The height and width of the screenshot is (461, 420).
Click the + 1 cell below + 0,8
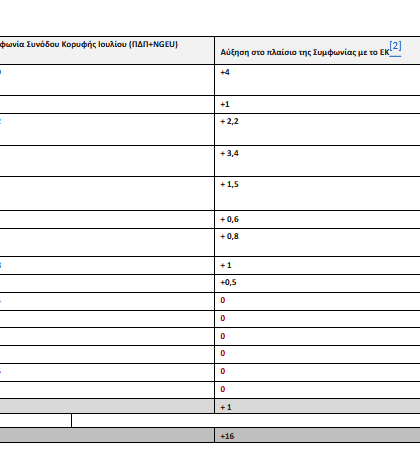coord(317,265)
